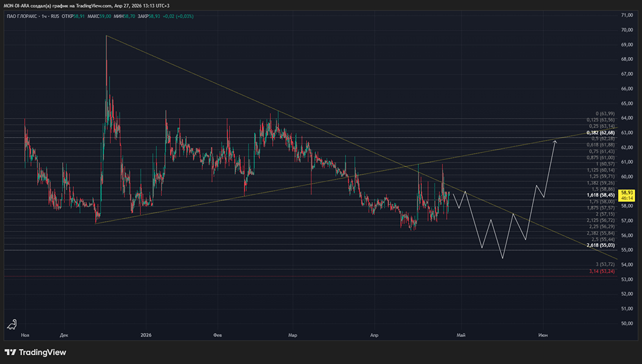Image resolution: width=642 pixels, height=364 pixels.
Task: Click the Июн label on the time axis
Action: click(543, 335)
